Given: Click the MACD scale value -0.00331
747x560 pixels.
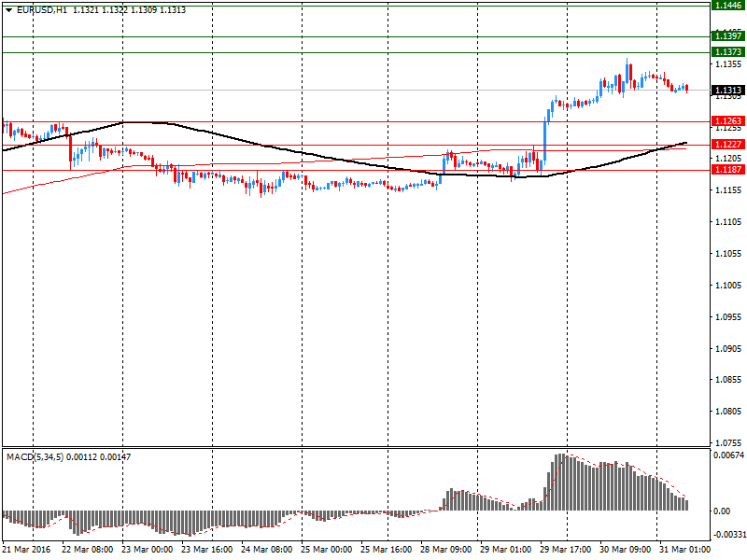Looking at the screenshot, I should tap(728, 534).
